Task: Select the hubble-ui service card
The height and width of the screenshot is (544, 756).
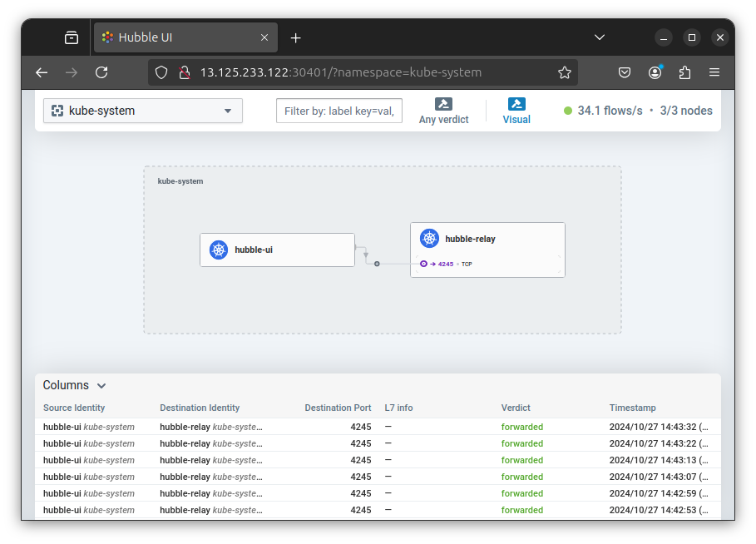Action: [277, 250]
